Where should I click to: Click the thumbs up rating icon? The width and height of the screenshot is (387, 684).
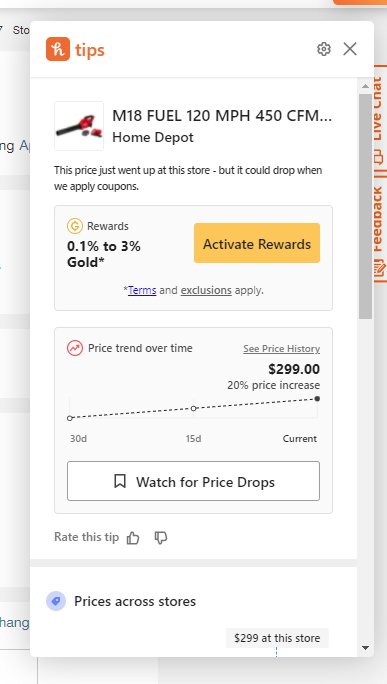click(x=133, y=538)
